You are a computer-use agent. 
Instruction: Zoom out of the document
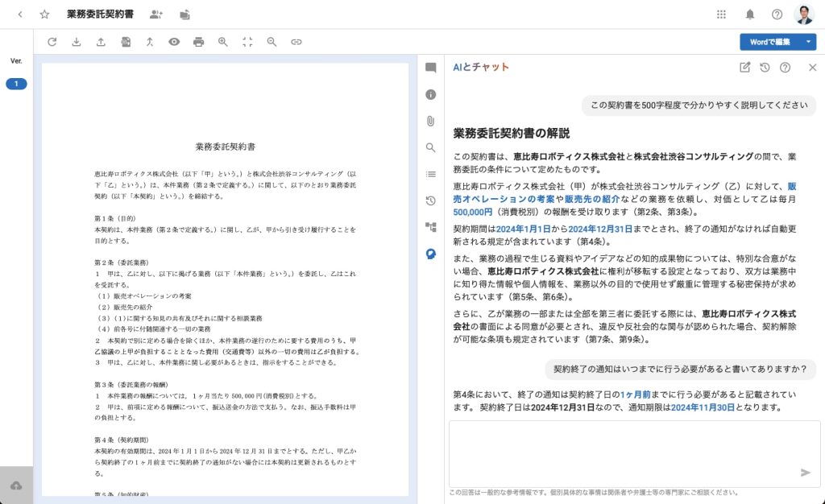click(x=272, y=42)
